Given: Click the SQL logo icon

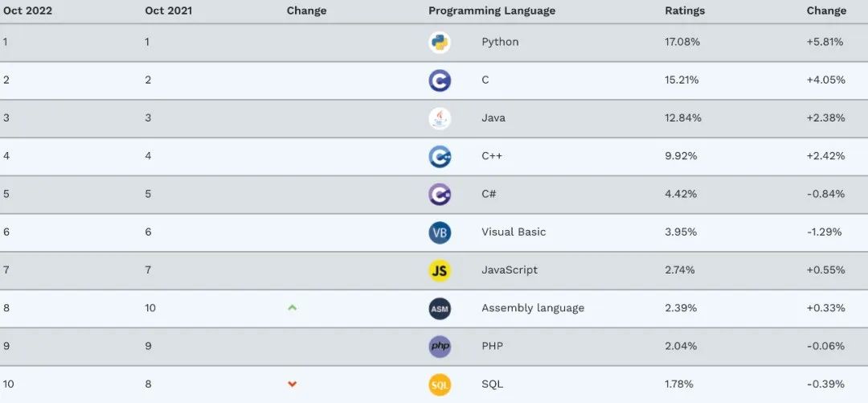Looking at the screenshot, I should click(x=440, y=384).
